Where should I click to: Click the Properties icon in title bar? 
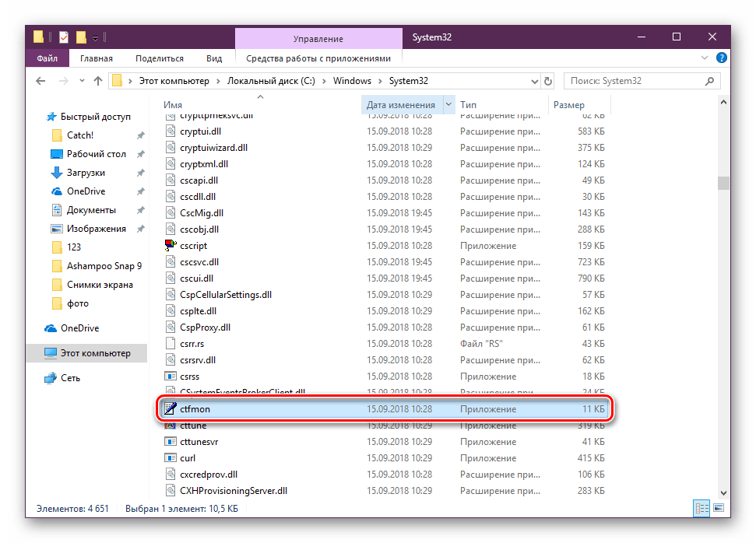(63, 37)
